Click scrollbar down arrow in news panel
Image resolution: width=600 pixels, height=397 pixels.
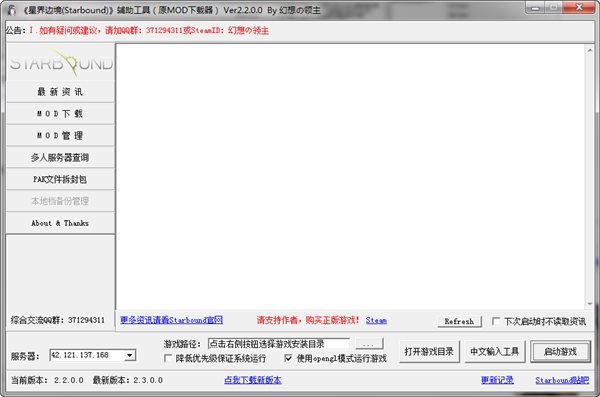[x=589, y=304]
